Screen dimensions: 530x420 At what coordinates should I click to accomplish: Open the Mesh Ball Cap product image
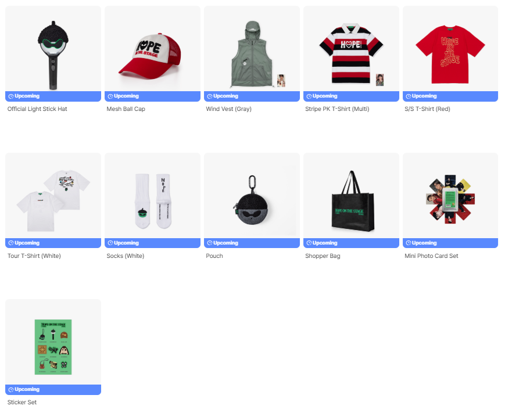[152, 48]
